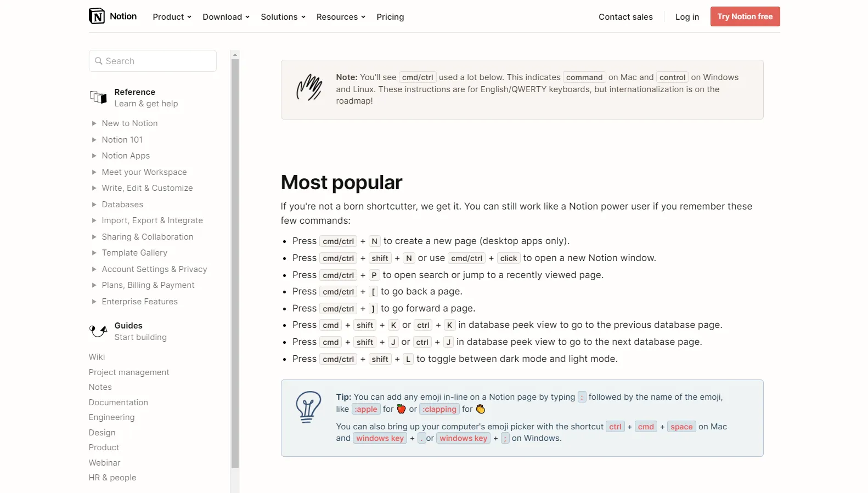Viewport: 868px width, 493px height.
Task: Open Meet your Workspace in sidebar
Action: tap(144, 172)
